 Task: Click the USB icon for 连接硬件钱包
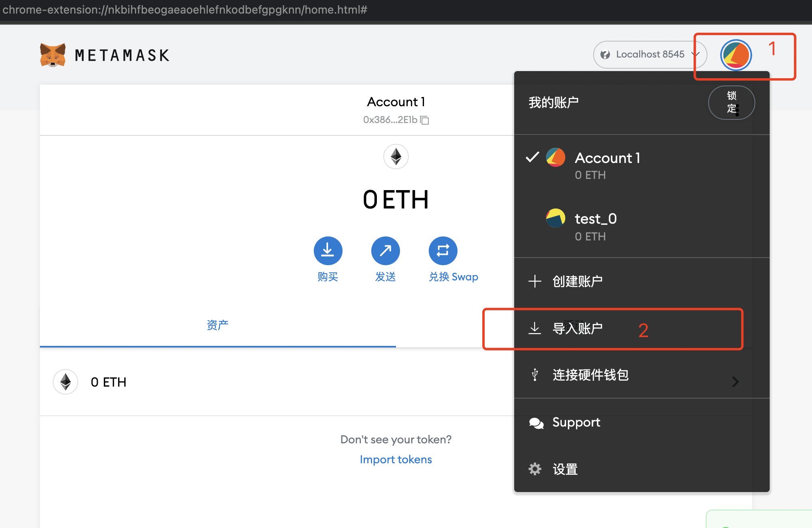[x=535, y=375]
